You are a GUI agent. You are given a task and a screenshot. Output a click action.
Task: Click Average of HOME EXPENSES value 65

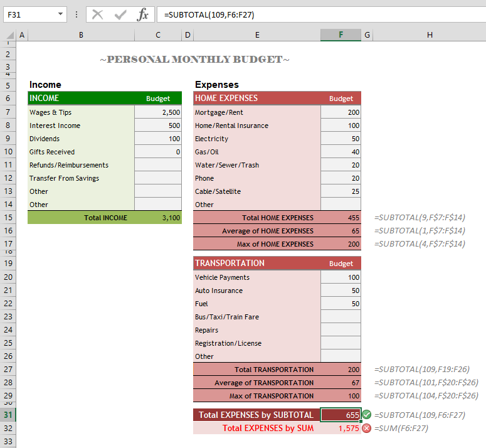tap(341, 231)
